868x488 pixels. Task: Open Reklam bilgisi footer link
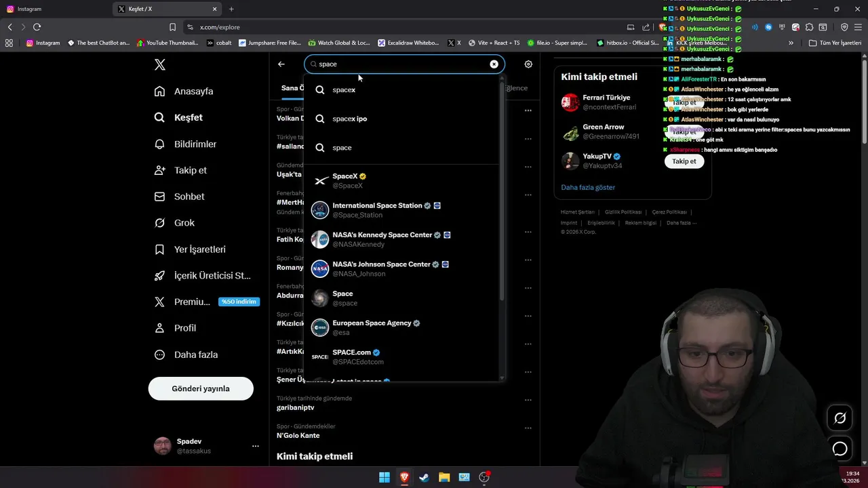click(x=641, y=223)
